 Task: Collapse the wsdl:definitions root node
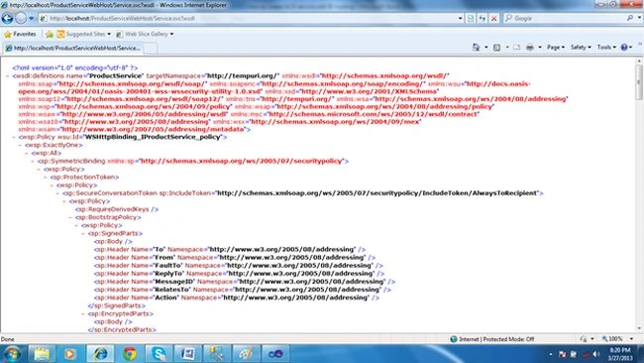coord(7,76)
